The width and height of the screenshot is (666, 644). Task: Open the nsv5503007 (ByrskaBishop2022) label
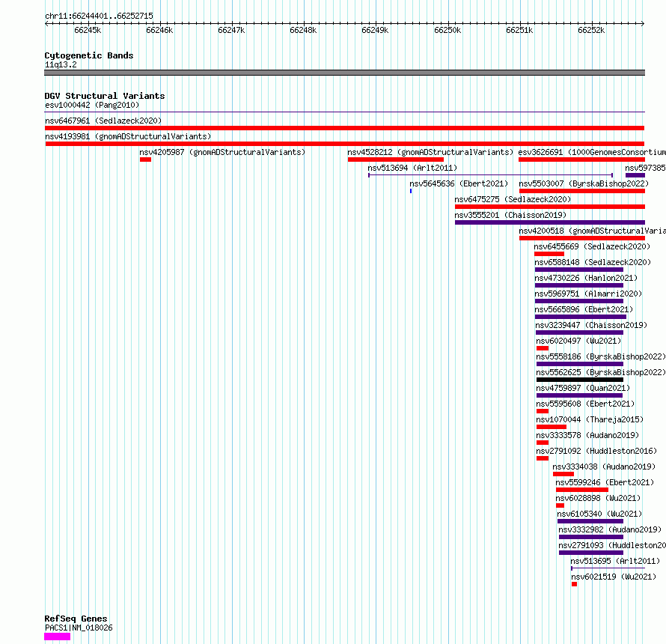click(584, 183)
